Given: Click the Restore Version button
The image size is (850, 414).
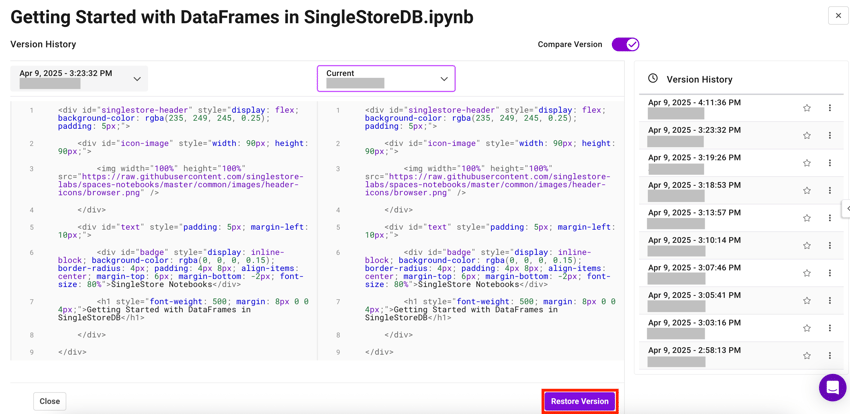Looking at the screenshot, I should click(x=579, y=402).
